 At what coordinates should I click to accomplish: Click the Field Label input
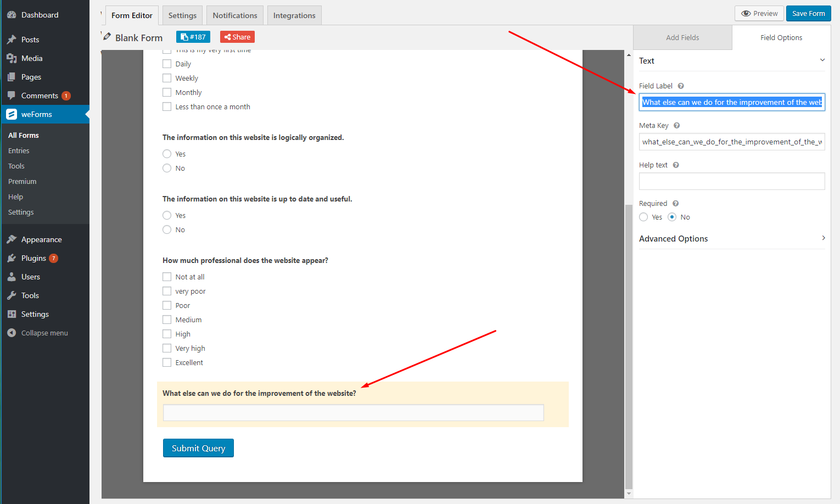pyautogui.click(x=732, y=102)
